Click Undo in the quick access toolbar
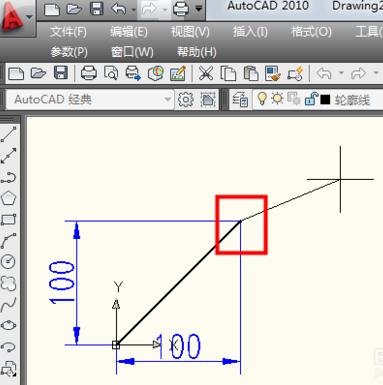The height and width of the screenshot is (385, 383). point(119,9)
